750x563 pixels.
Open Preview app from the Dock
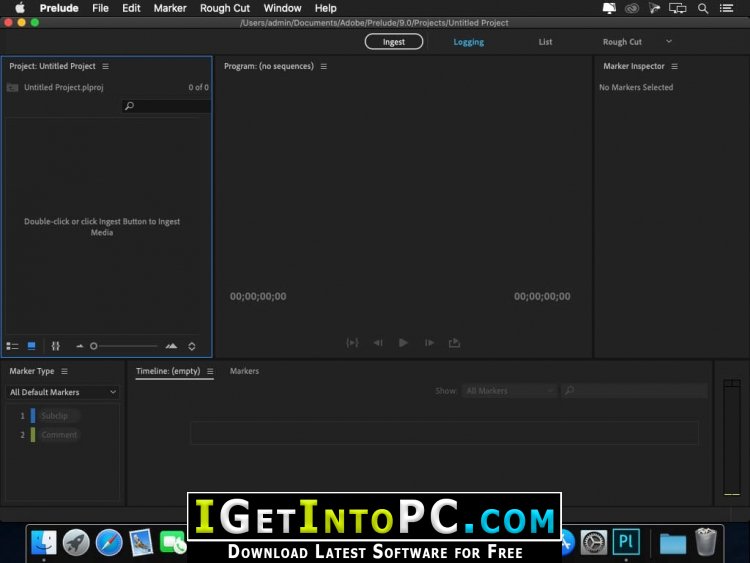point(141,542)
